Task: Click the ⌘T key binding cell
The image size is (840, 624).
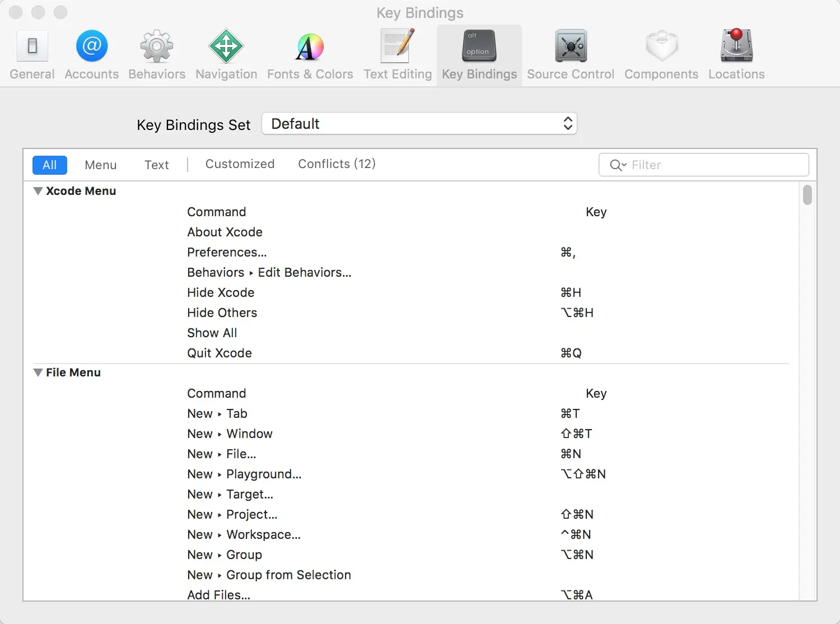Action: [570, 413]
